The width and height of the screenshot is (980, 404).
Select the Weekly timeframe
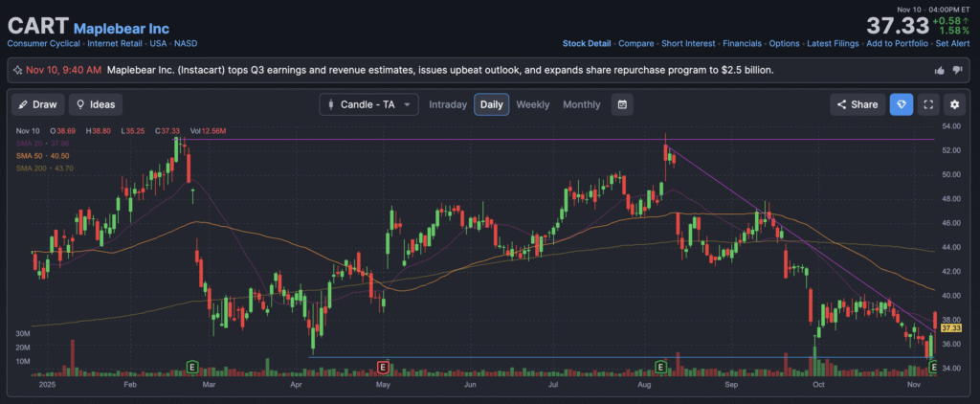click(x=533, y=104)
